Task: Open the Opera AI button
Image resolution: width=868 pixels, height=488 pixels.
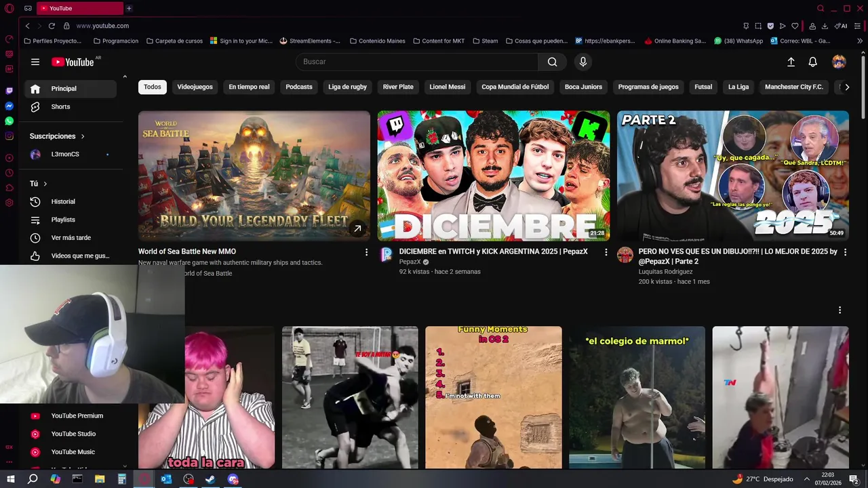Action: coord(841,26)
